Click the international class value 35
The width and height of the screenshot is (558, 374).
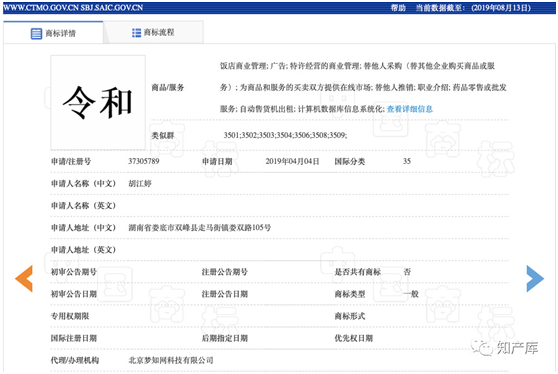point(407,161)
